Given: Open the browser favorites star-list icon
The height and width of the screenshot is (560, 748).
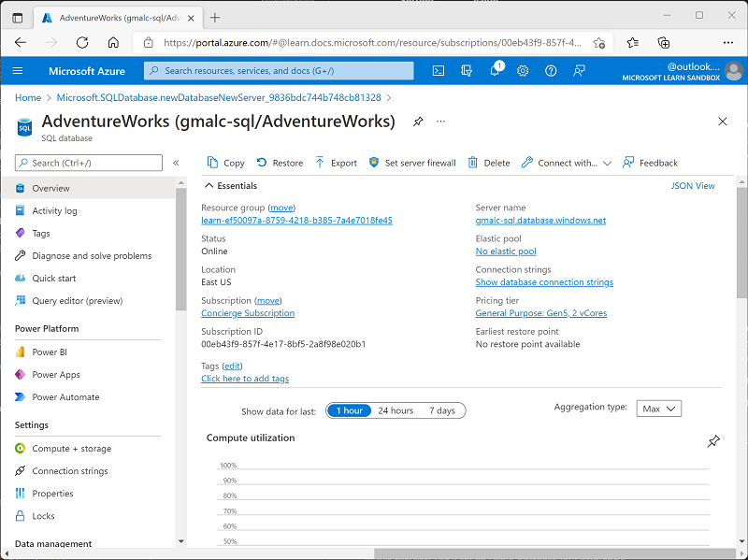Looking at the screenshot, I should (x=633, y=43).
